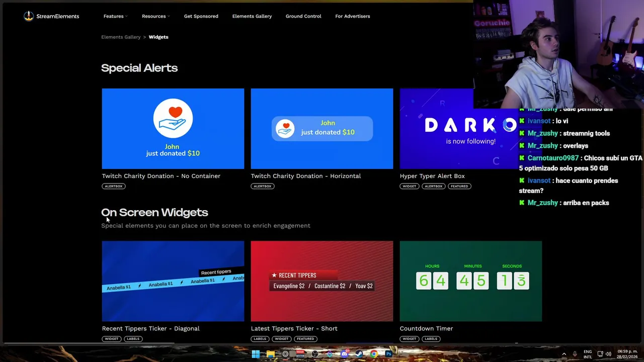Click the On Screen Widgets heading

pyautogui.click(x=154, y=212)
